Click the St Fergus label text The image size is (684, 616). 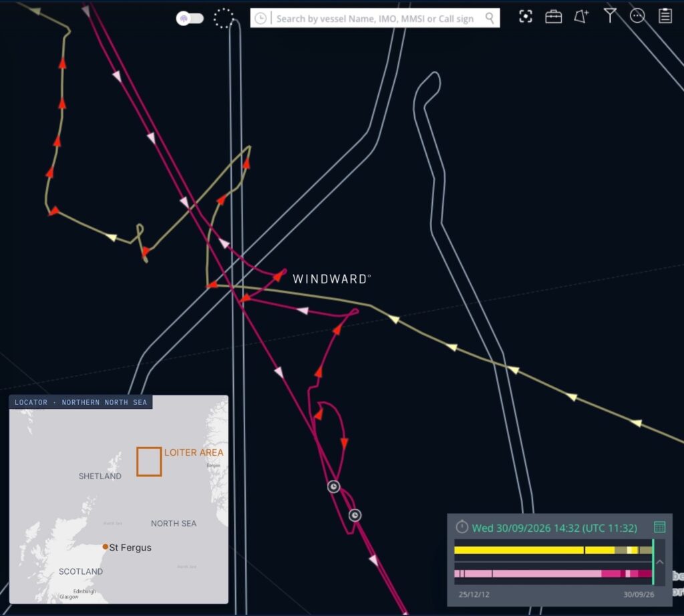130,547
